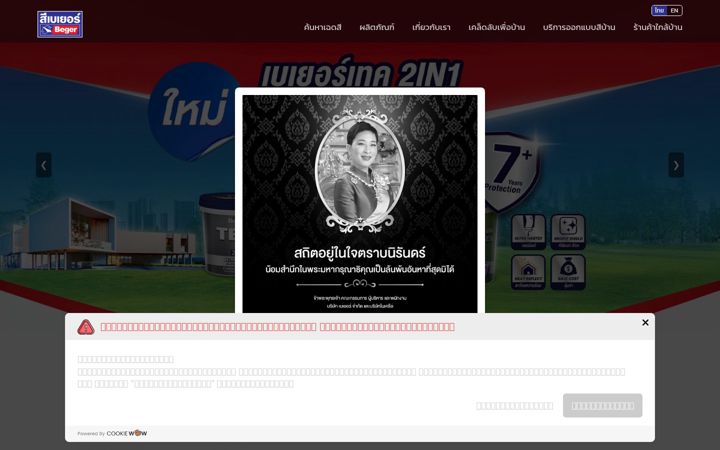
Task: Click the memorial tribute popup image
Action: (x=360, y=204)
